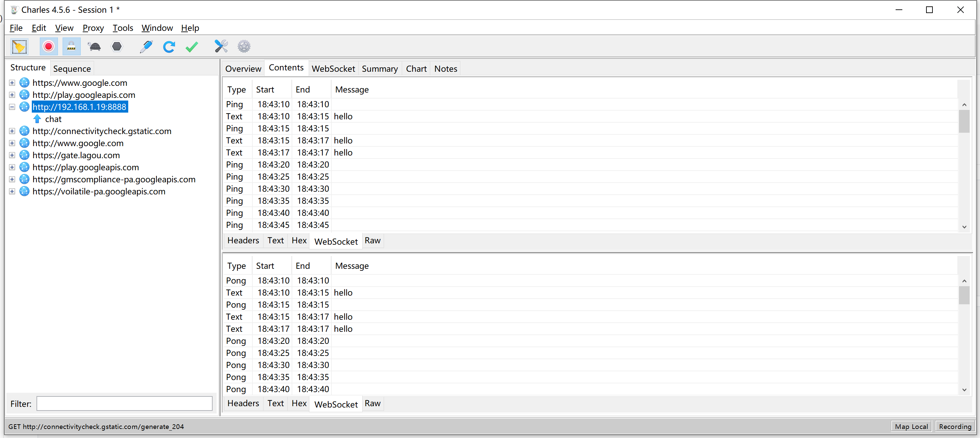Expand the connectivitycheck.gstatic.com node
980x438 pixels.
[12, 131]
